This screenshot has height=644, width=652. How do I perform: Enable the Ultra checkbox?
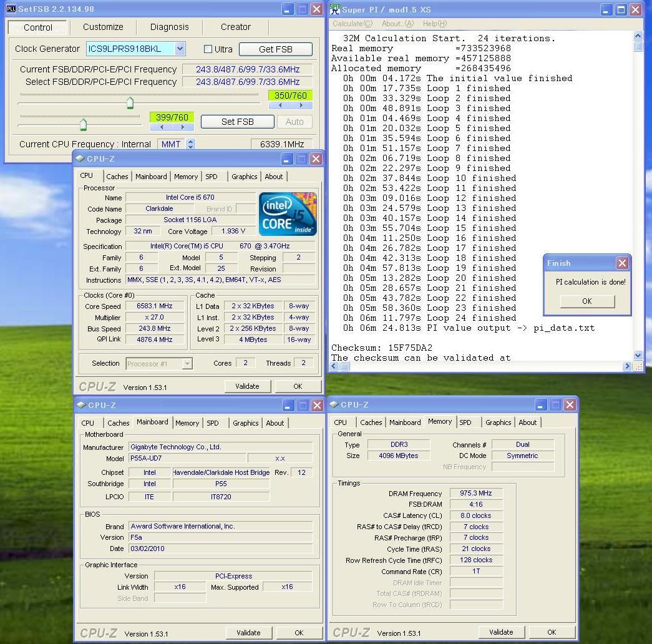pyautogui.click(x=208, y=49)
